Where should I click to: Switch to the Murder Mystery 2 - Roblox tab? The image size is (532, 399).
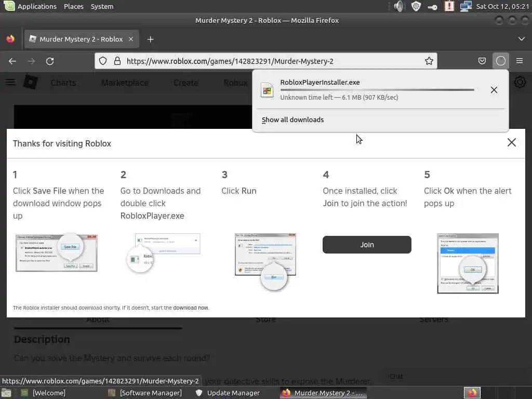pos(81,39)
